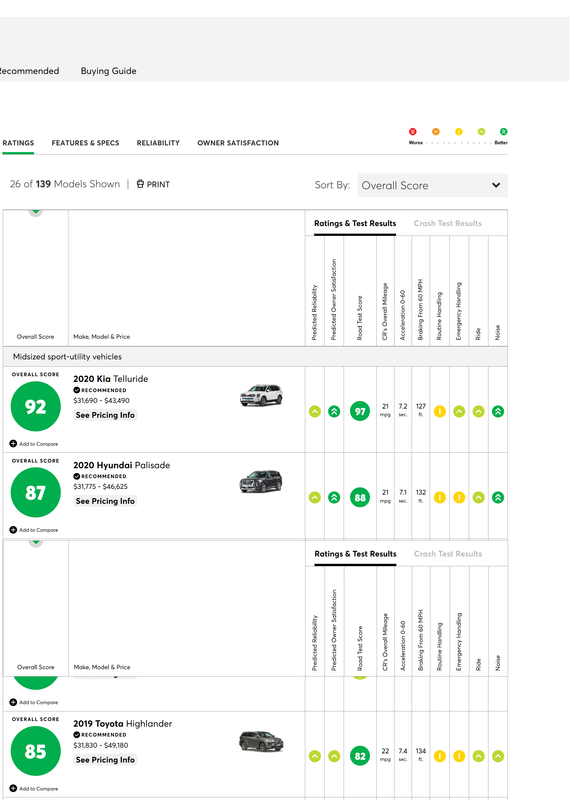Open the 2020 Hyundai Palisade model link
This screenshot has width=574, height=800.
point(121,465)
